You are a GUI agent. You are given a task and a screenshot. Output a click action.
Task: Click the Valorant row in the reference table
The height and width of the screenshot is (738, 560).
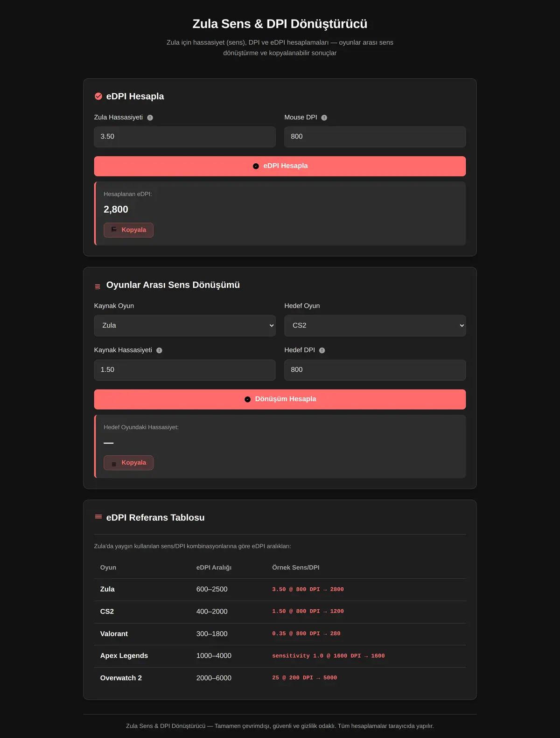click(280, 634)
